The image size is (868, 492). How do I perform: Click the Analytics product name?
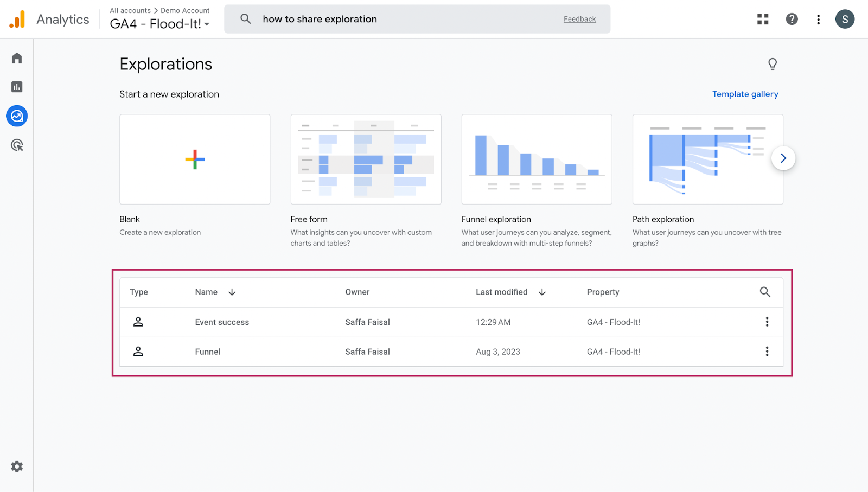63,20
